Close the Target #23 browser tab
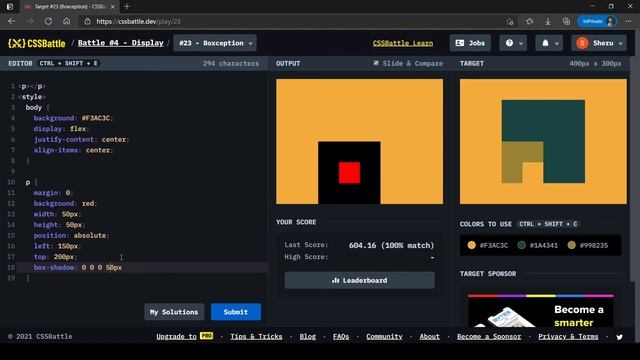The image size is (640, 360). (x=113, y=7)
